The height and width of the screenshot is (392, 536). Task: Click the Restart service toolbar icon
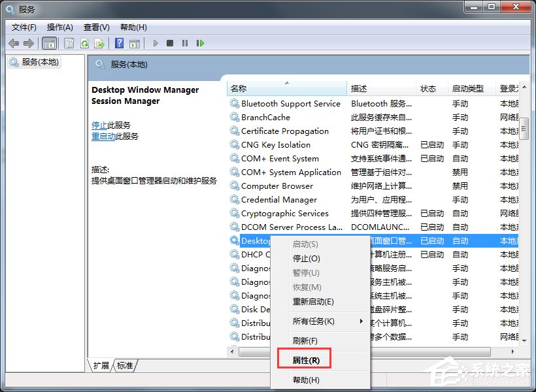point(200,43)
